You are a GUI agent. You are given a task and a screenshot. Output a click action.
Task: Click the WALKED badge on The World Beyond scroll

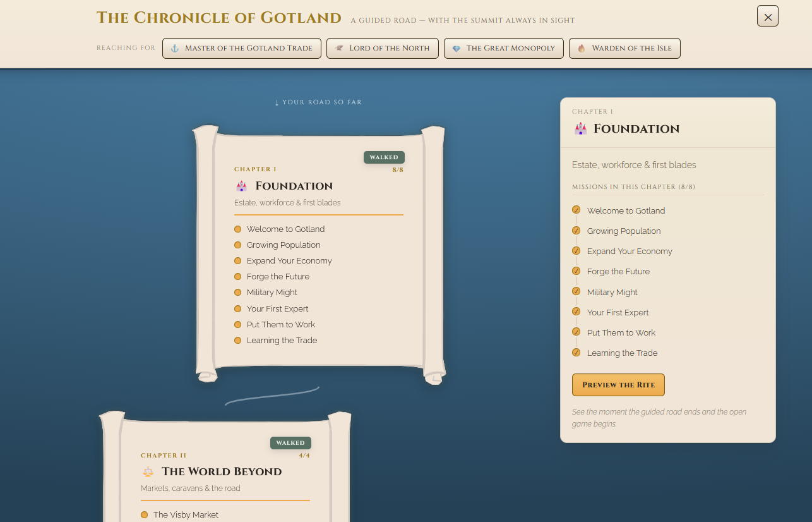tap(290, 443)
